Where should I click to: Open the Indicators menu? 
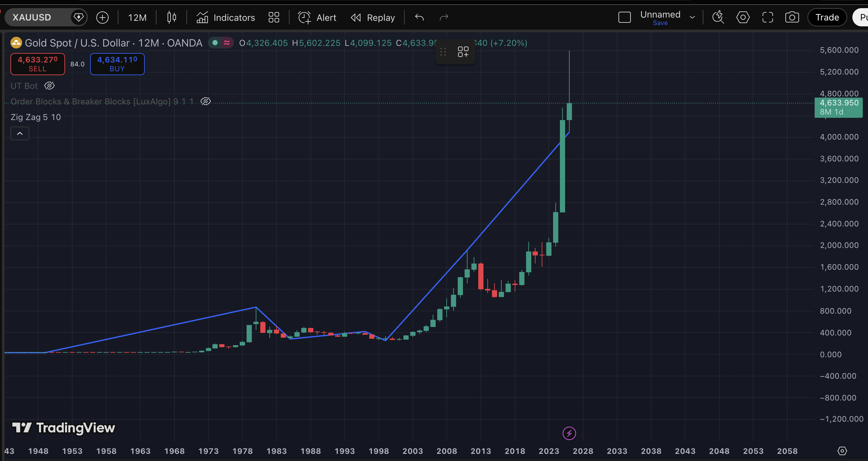226,18
